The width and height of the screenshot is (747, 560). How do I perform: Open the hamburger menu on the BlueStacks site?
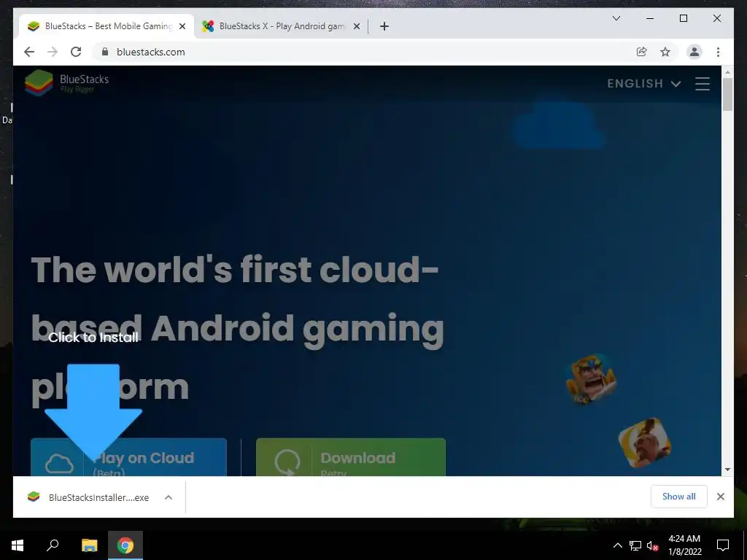(703, 84)
